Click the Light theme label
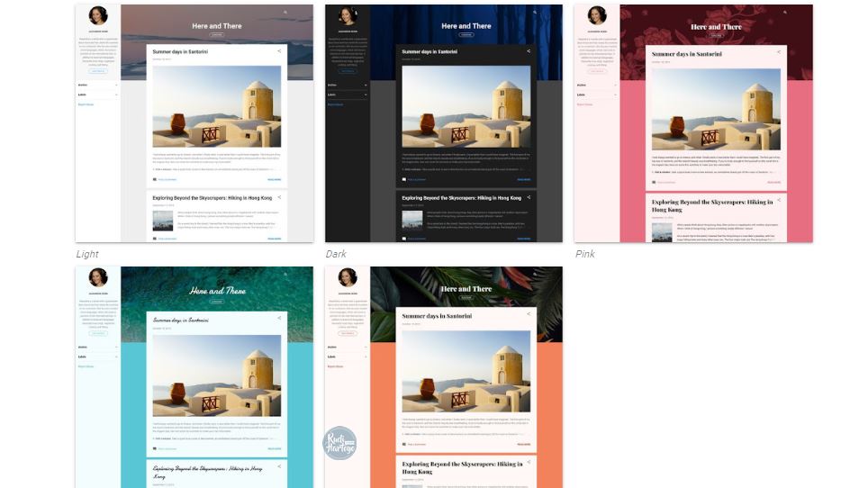This screenshot has width=868, height=488. tap(87, 254)
